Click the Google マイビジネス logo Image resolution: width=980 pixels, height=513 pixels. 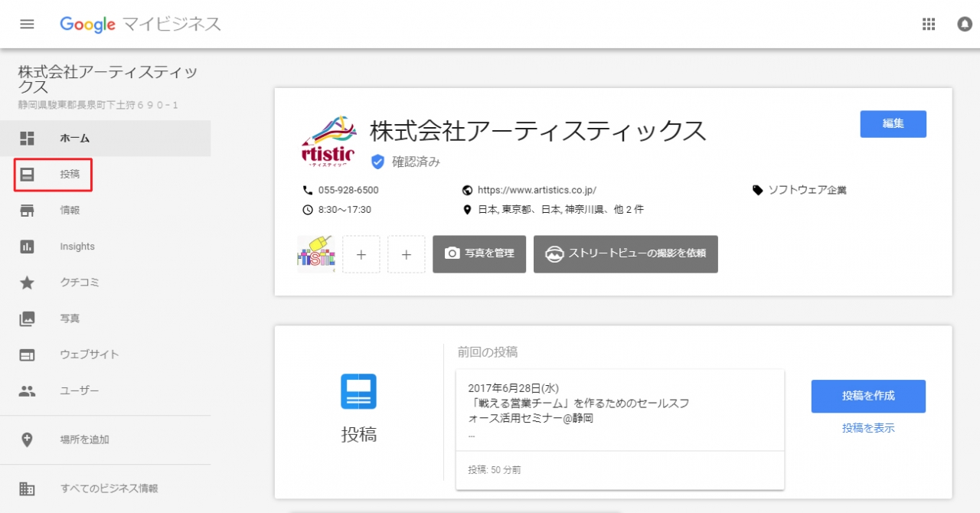click(141, 25)
